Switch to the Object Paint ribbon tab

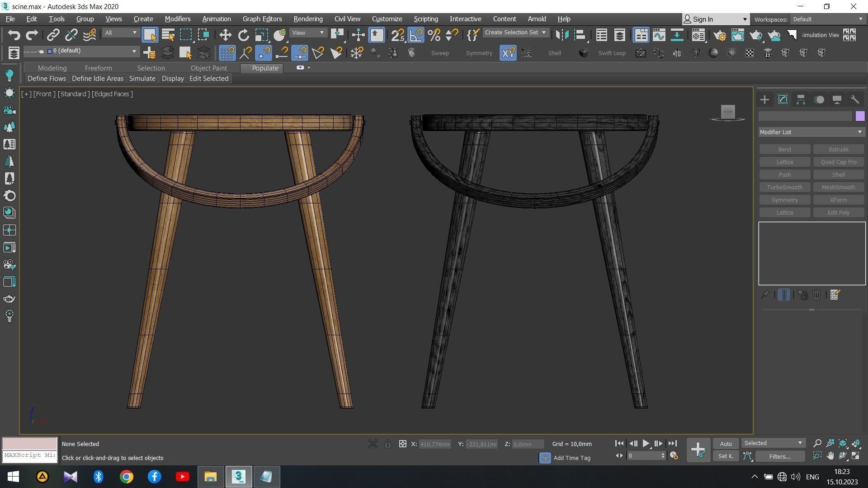[208, 68]
